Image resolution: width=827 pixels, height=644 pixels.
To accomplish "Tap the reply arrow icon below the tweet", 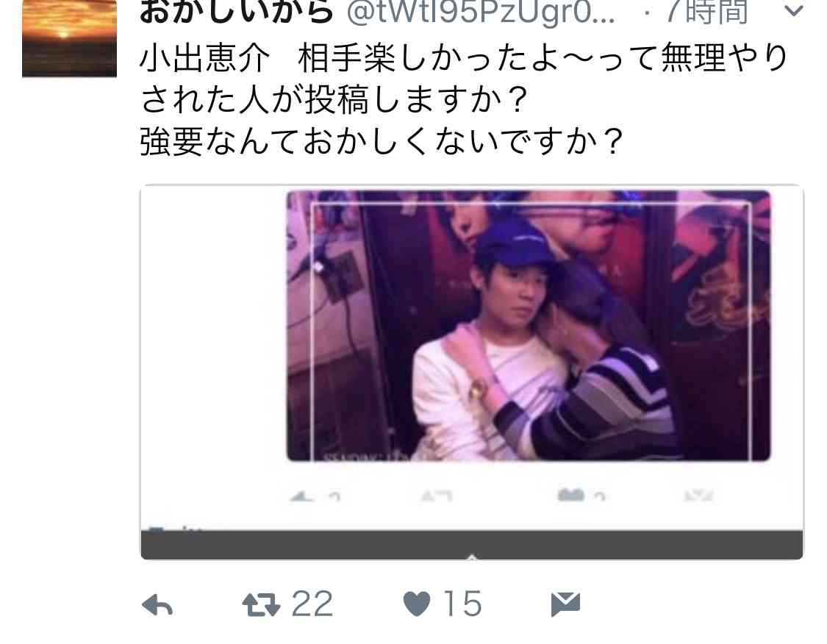I will click(x=157, y=604).
